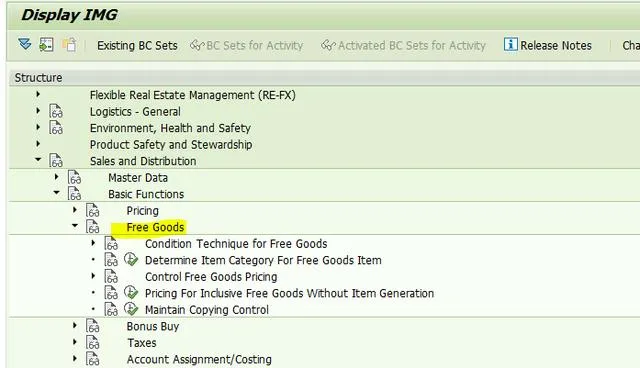
Task: Click the Release Notes info icon
Action: click(510, 44)
